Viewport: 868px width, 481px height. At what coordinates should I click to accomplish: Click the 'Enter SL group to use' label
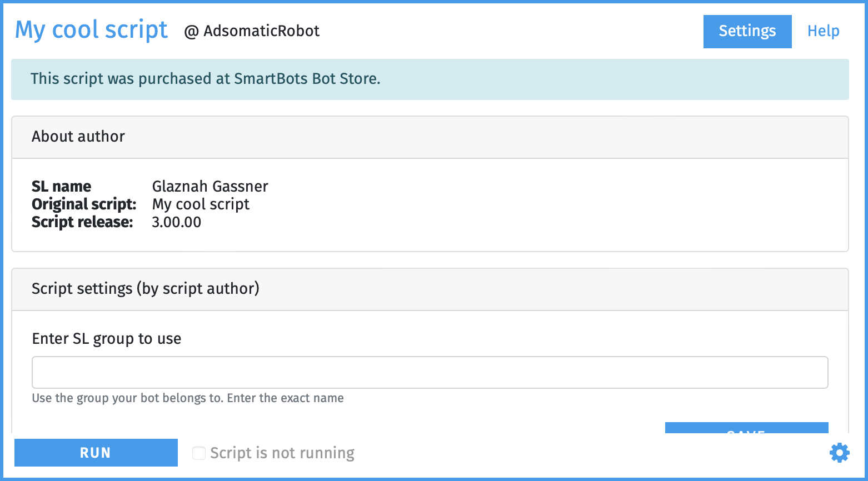pos(107,339)
